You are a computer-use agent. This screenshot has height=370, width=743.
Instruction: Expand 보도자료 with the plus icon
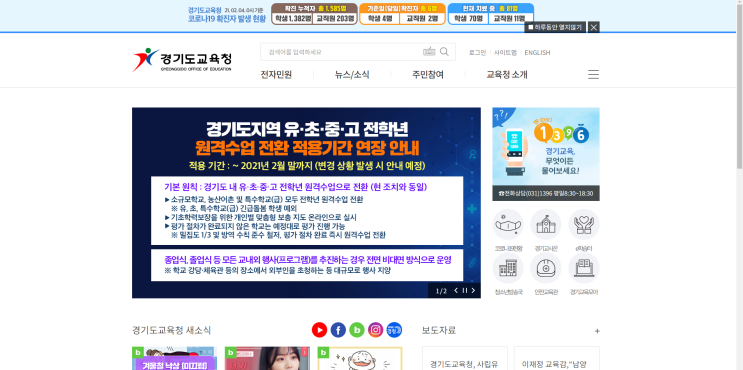[597, 331]
